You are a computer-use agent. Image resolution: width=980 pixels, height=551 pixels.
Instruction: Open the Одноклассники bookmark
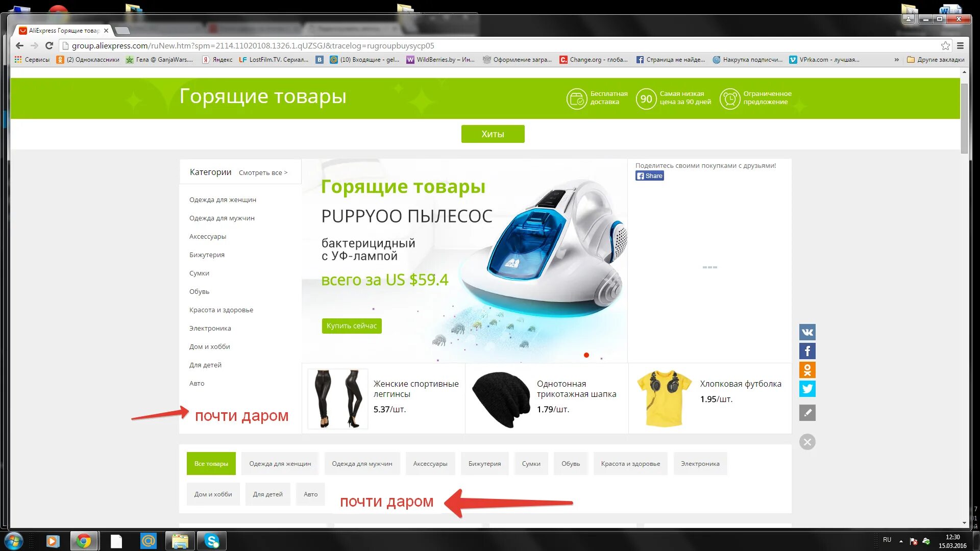(88, 60)
